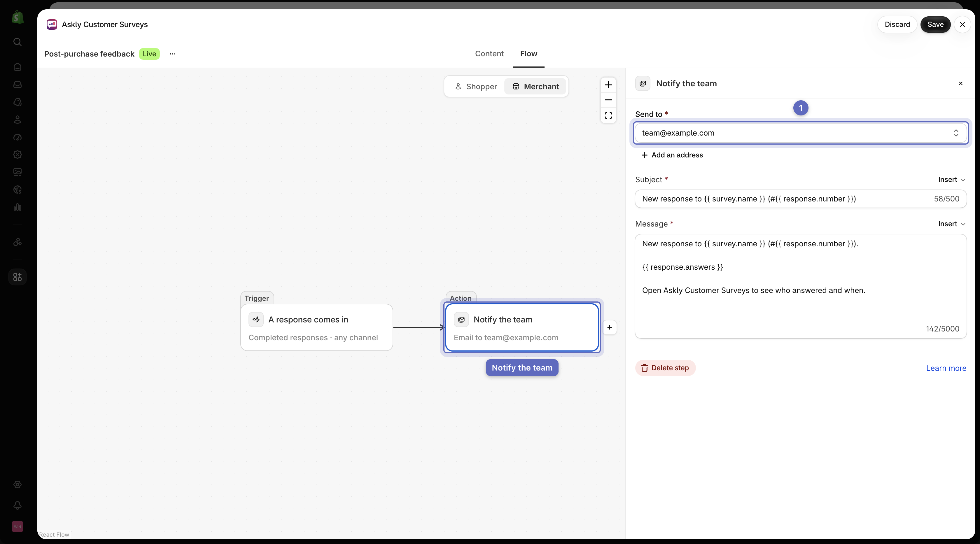Open Settings gear icon in the sidebar

point(17,484)
